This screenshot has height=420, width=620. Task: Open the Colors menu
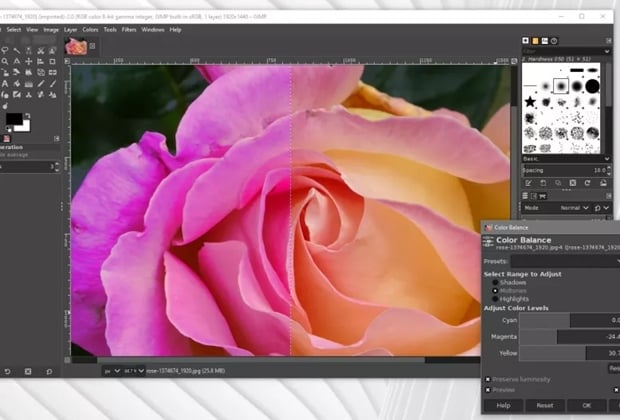tap(90, 30)
